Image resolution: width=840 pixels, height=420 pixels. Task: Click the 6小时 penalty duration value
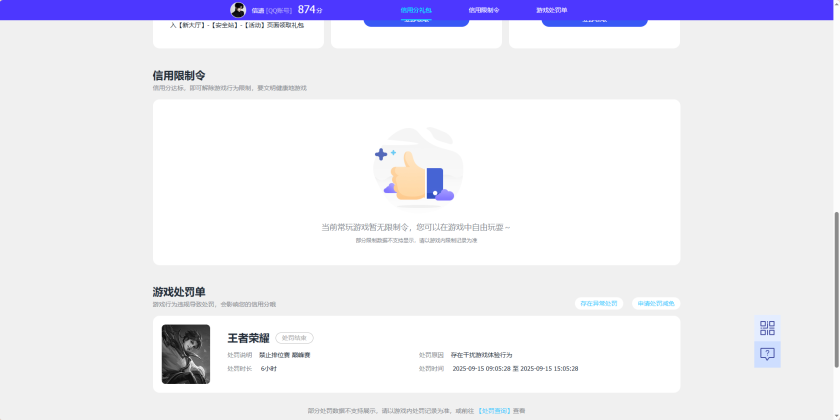click(x=269, y=369)
